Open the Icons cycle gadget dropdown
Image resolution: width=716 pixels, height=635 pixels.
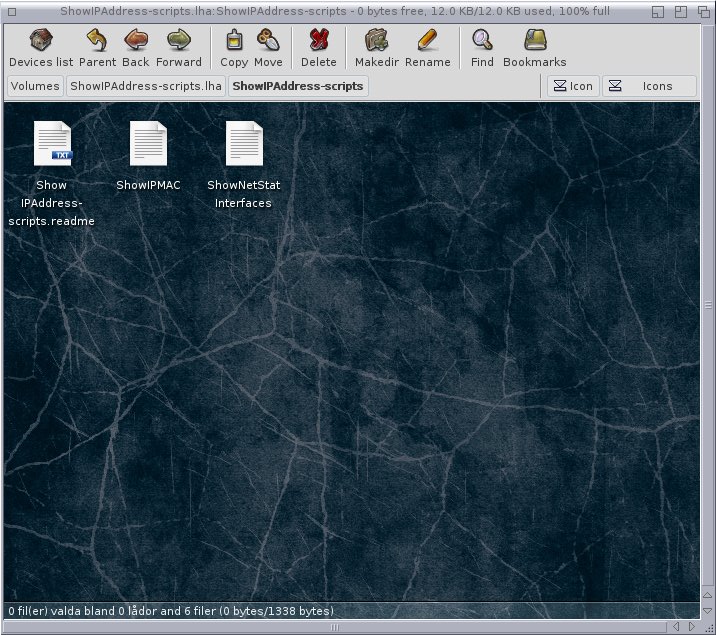(x=649, y=86)
